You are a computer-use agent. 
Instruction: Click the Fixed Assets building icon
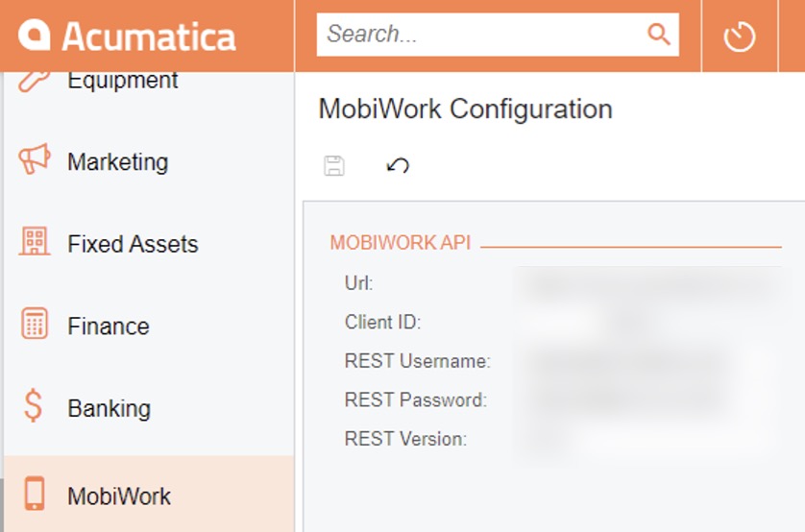35,242
